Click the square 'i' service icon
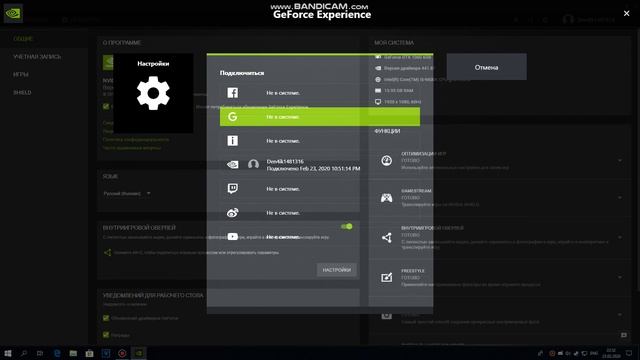This screenshot has height=360, width=640. [x=233, y=141]
